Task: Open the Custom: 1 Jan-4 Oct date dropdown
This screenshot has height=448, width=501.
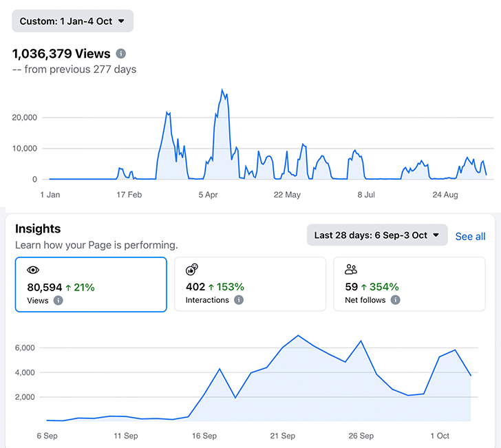Action: [x=72, y=21]
